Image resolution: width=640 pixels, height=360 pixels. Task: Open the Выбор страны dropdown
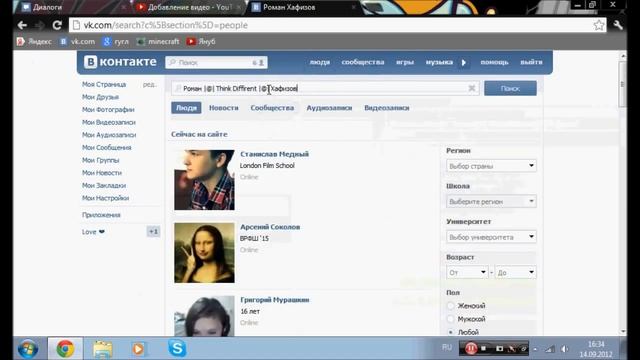pyautogui.click(x=491, y=166)
